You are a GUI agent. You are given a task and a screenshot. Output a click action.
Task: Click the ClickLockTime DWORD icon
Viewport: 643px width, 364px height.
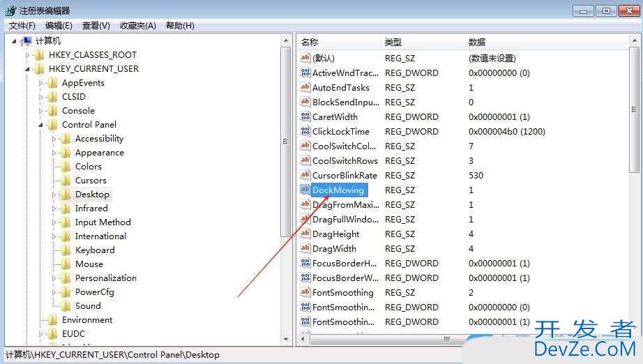[x=305, y=131]
